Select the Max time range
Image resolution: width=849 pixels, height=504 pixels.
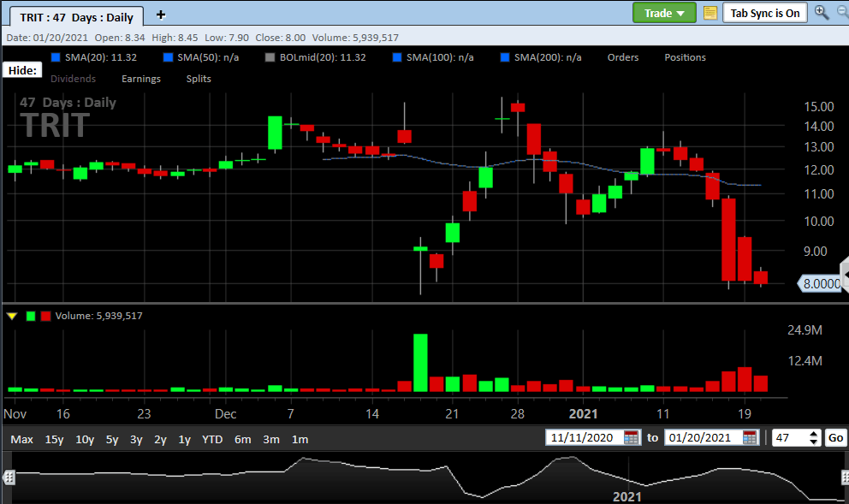point(21,439)
